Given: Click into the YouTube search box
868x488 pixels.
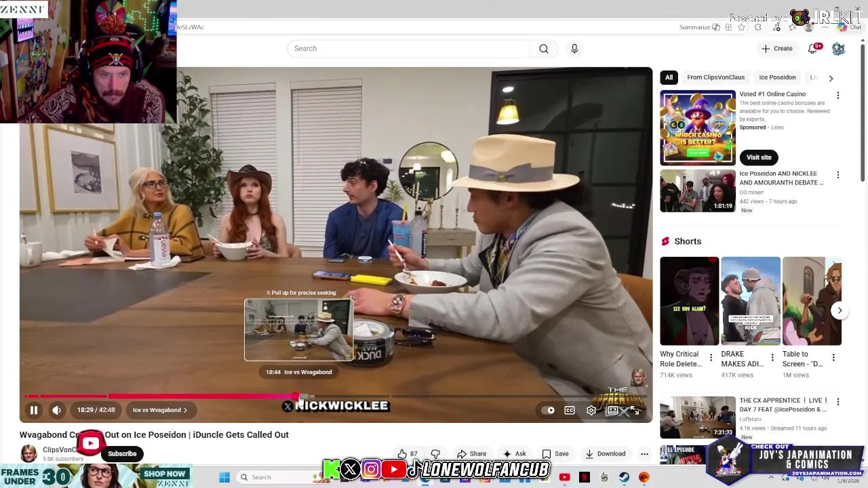Looking at the screenshot, I should pyautogui.click(x=409, y=49).
